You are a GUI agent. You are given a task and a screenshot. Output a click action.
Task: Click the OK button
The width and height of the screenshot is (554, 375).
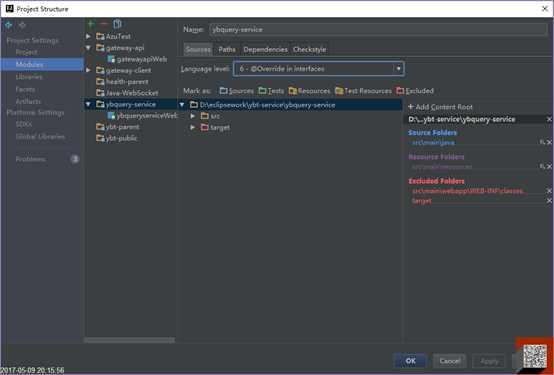click(410, 361)
